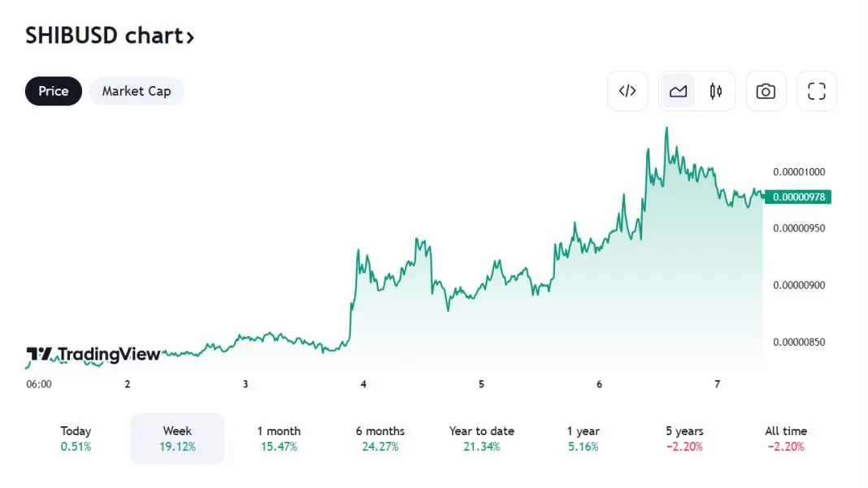The image size is (868, 488).
Task: Select the Today time range
Action: 76,438
